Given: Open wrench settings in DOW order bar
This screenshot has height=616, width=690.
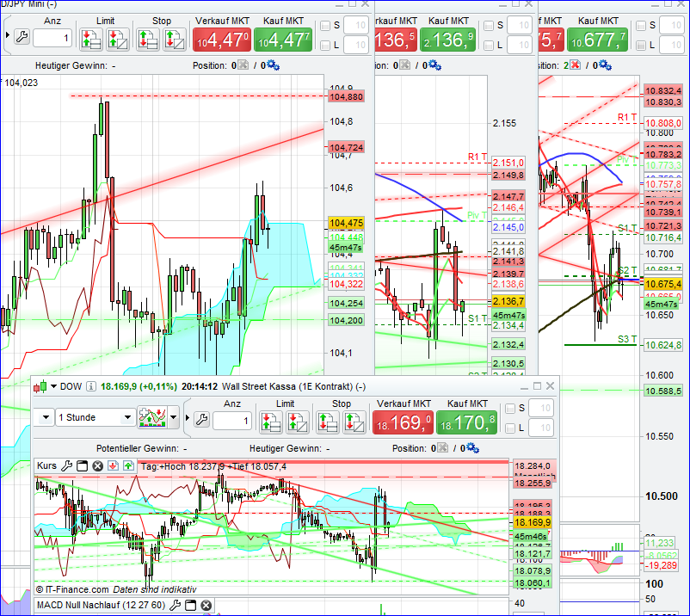Looking at the screenshot, I should 201,419.
